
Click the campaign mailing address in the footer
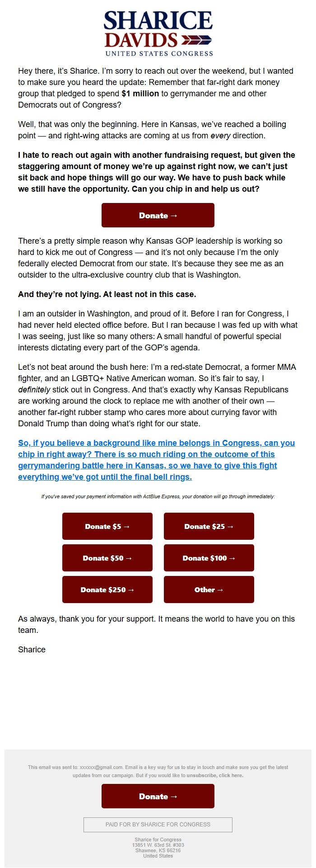click(158, 849)
